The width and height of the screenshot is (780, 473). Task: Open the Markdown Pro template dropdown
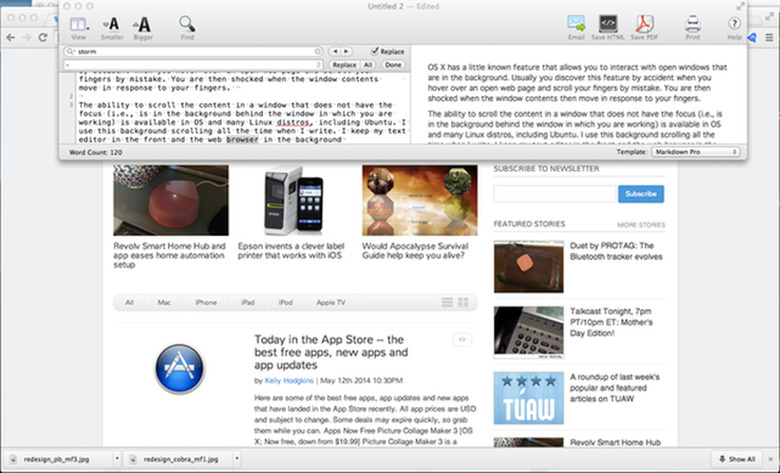point(695,152)
